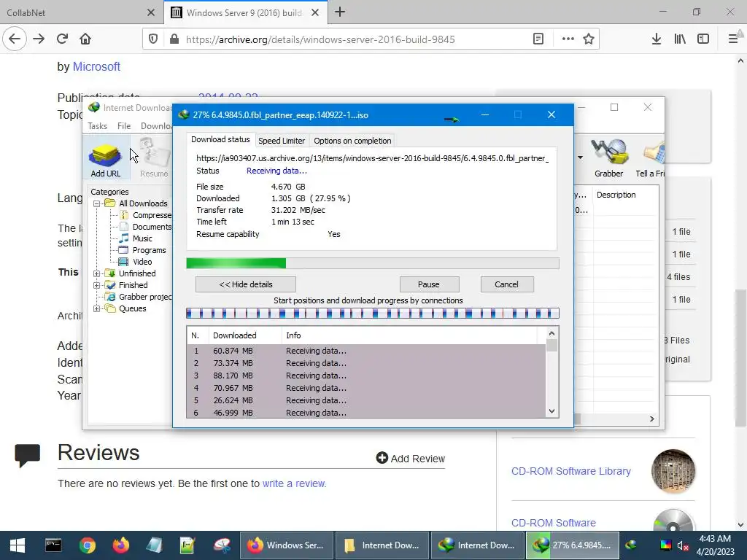
Task: Expand the Queues category
Action: click(x=96, y=308)
